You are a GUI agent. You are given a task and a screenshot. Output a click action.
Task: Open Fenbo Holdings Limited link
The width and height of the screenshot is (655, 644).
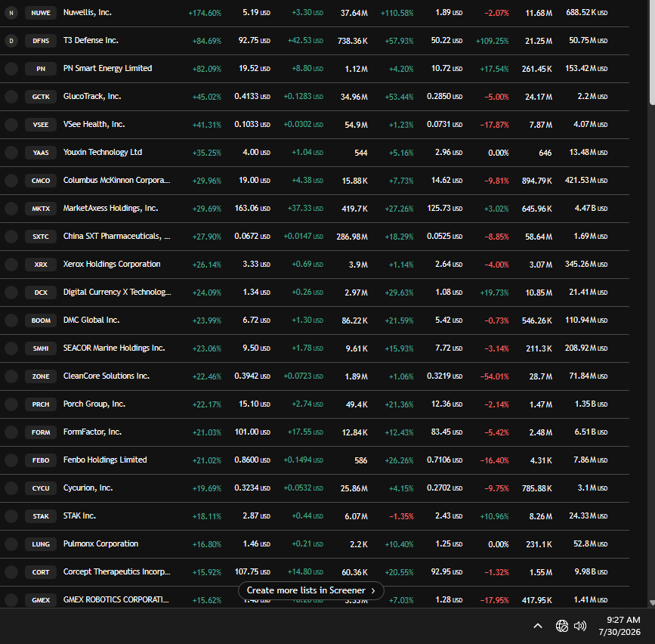click(105, 460)
